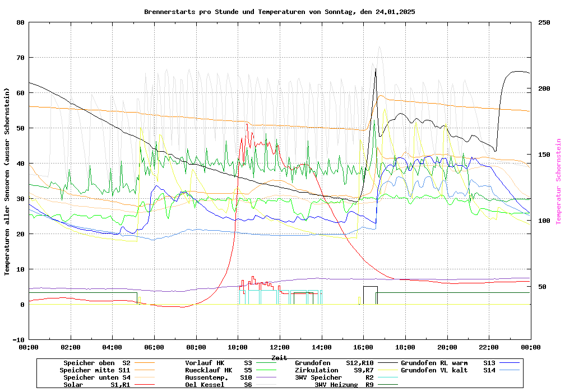Click the Zeit x-axis label
Image resolution: width=574 pixels, height=392 pixels.
coord(279,357)
